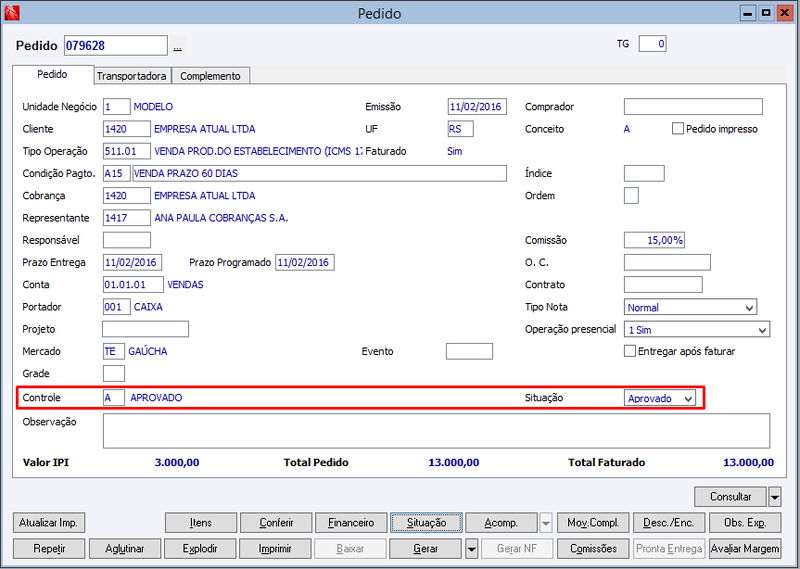Click the Gerar button

coord(426,549)
